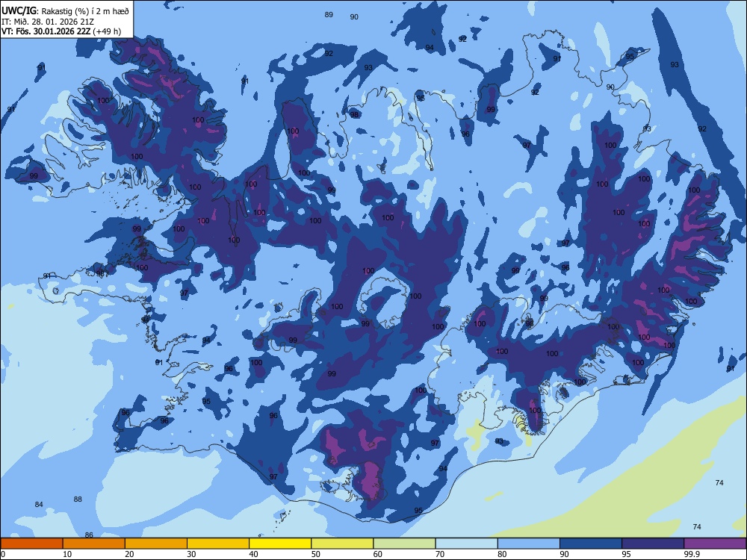The image size is (747, 560).
Task: Click the legend tick label 30
Action: tap(191, 554)
